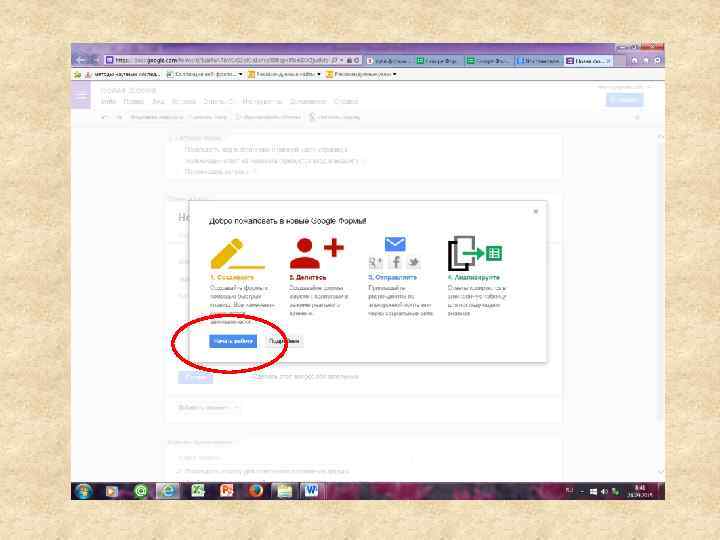This screenshot has height=540, width=720.
Task: Open Windows Media Player from the taskbar
Action: pos(112,491)
